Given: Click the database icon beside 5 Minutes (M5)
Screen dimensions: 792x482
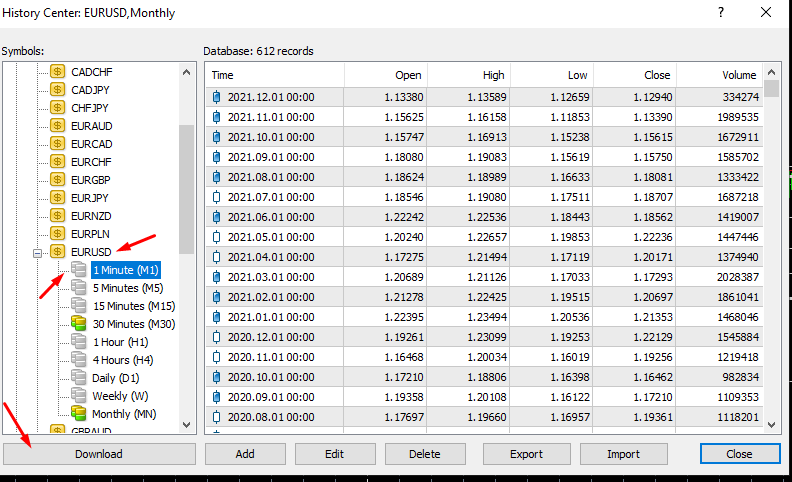Looking at the screenshot, I should (78, 287).
